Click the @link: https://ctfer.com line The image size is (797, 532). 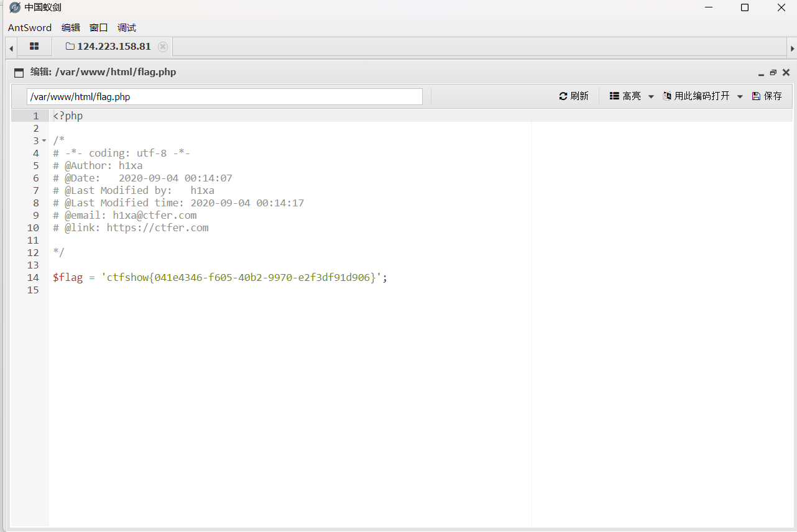[131, 228]
